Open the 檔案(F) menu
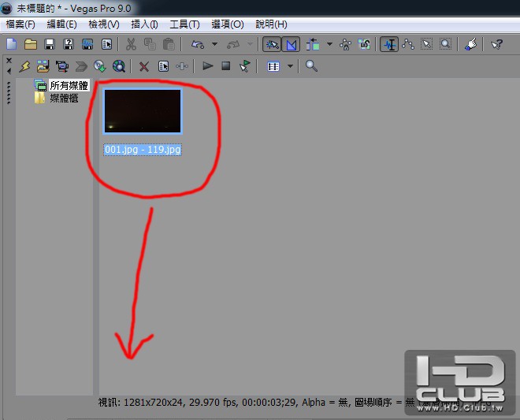Screen dimensions: 520x420 (20, 24)
